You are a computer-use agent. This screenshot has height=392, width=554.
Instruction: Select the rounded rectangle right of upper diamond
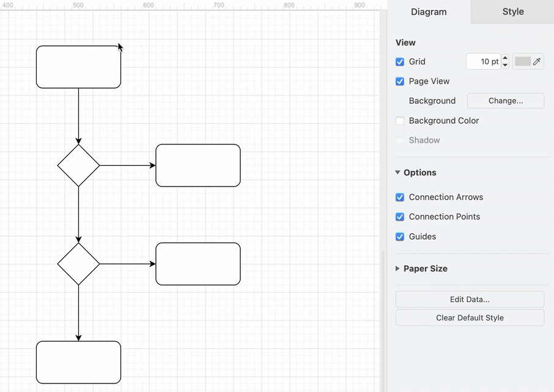(x=198, y=166)
